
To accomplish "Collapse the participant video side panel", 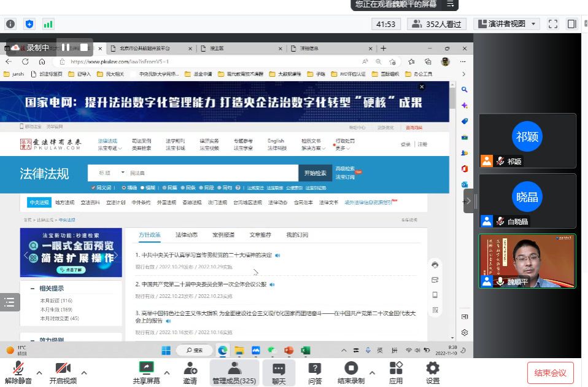I will pos(469,201).
